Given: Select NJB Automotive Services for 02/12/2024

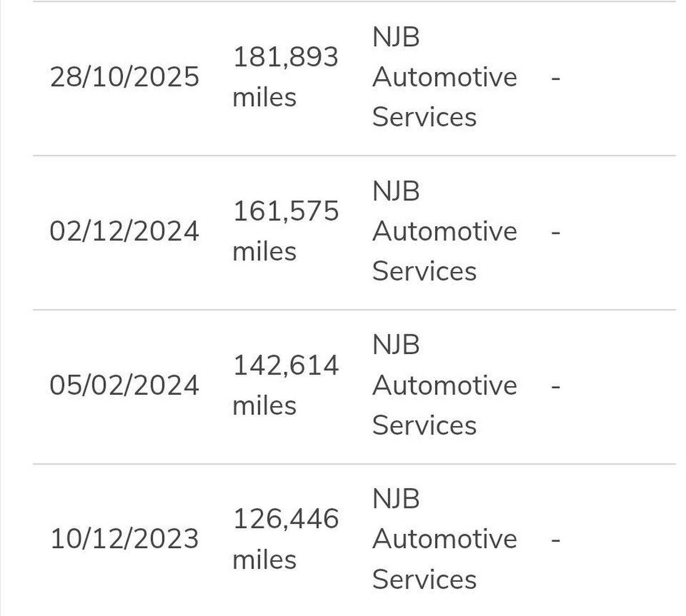Looking at the screenshot, I should point(444,231).
